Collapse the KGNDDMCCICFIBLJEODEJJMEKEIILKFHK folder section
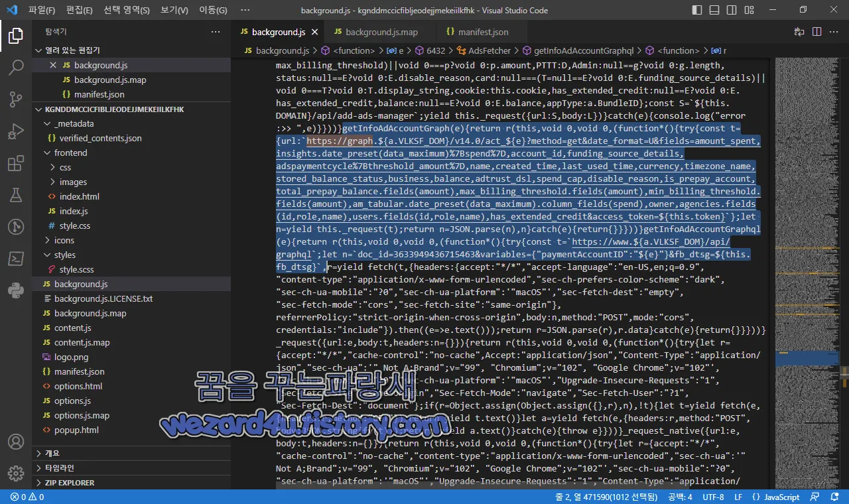The height and width of the screenshot is (504, 849). [131, 109]
